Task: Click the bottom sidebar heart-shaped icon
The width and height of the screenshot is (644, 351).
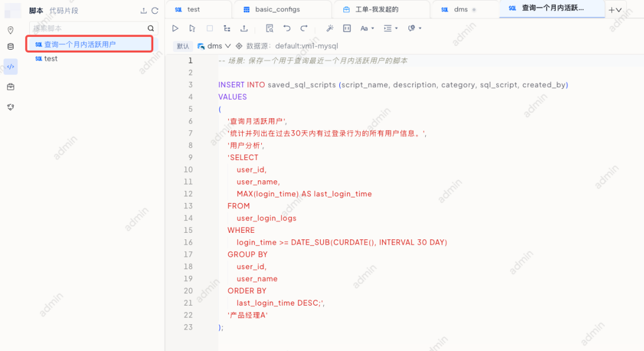Action: click(x=11, y=107)
